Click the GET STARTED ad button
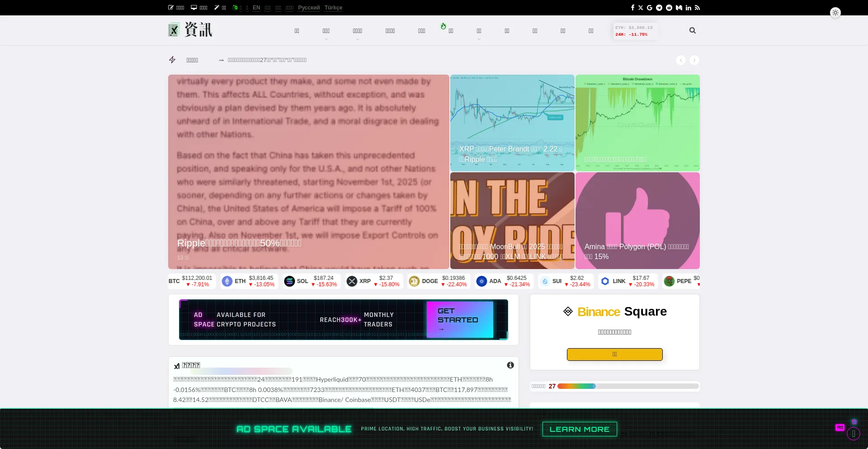The height and width of the screenshot is (449, 868). 459,320
